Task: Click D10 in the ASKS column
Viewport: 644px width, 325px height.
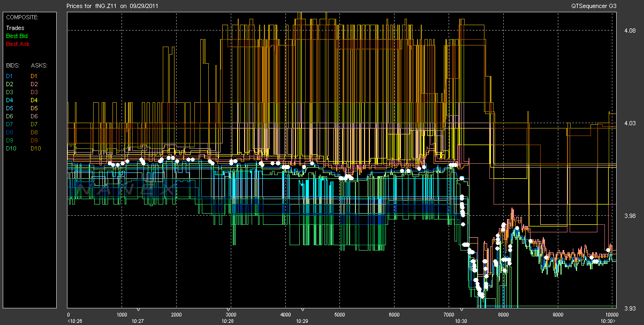Action: pos(35,148)
